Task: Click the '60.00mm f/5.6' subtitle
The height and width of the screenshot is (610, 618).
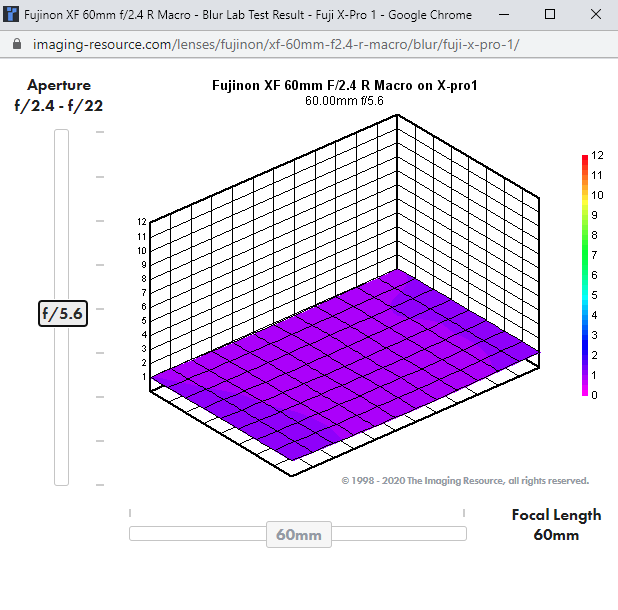Action: (344, 101)
